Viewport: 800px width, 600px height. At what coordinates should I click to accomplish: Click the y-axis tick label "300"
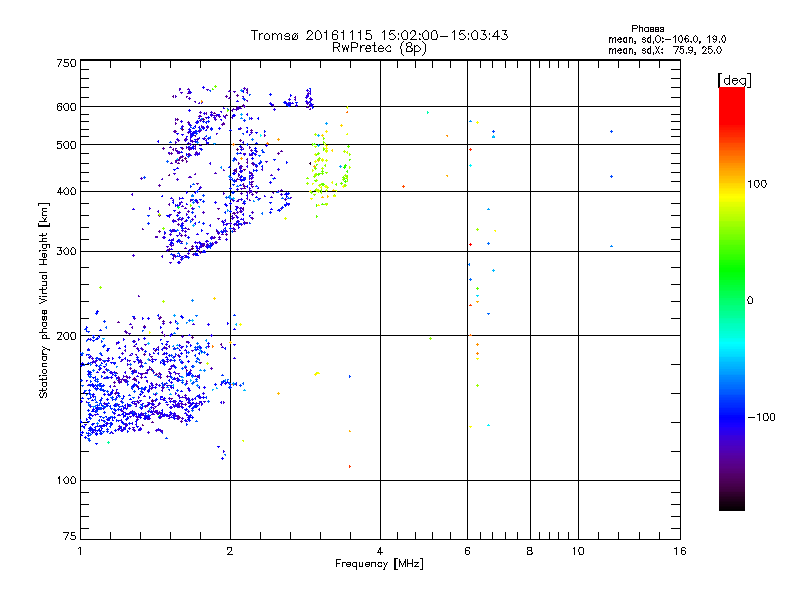click(x=66, y=251)
